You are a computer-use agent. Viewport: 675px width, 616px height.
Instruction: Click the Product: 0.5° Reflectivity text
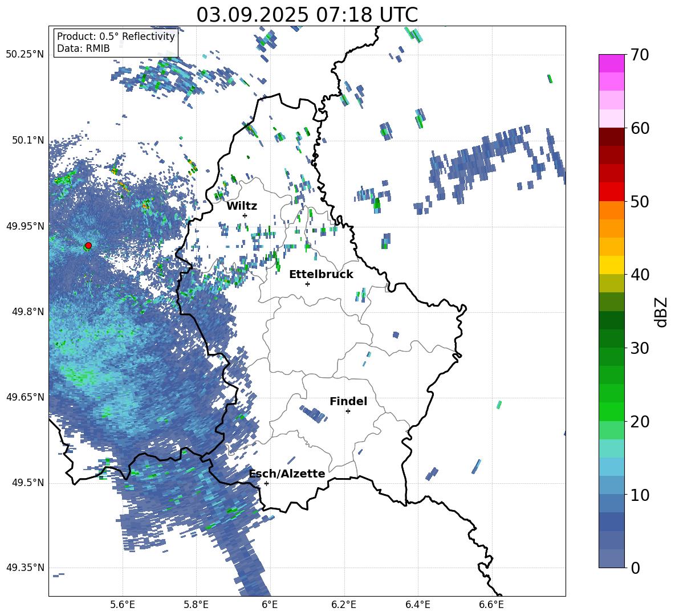click(x=116, y=36)
